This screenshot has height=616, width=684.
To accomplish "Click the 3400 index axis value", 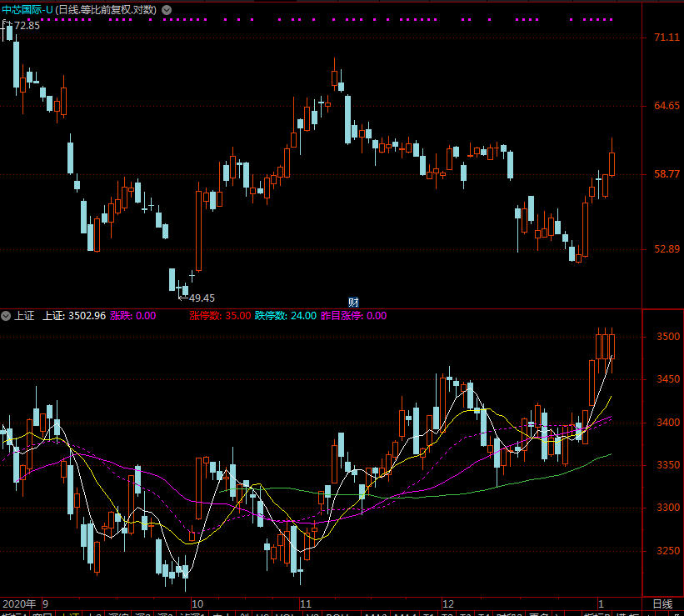I will click(x=668, y=423).
